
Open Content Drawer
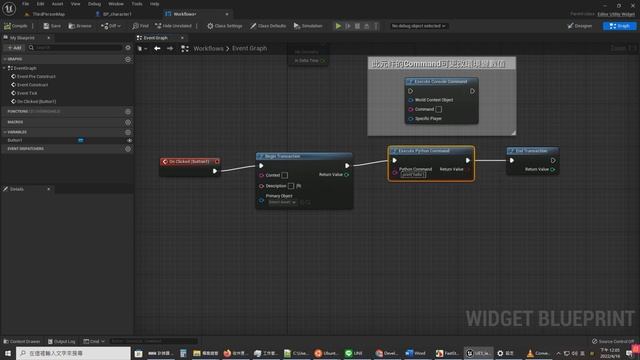pyautogui.click(x=22, y=341)
